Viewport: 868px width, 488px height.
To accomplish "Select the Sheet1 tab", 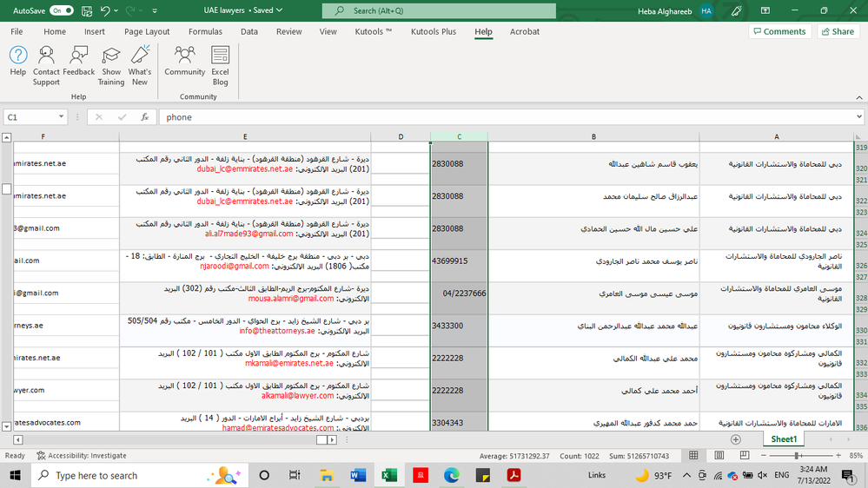I will click(784, 439).
